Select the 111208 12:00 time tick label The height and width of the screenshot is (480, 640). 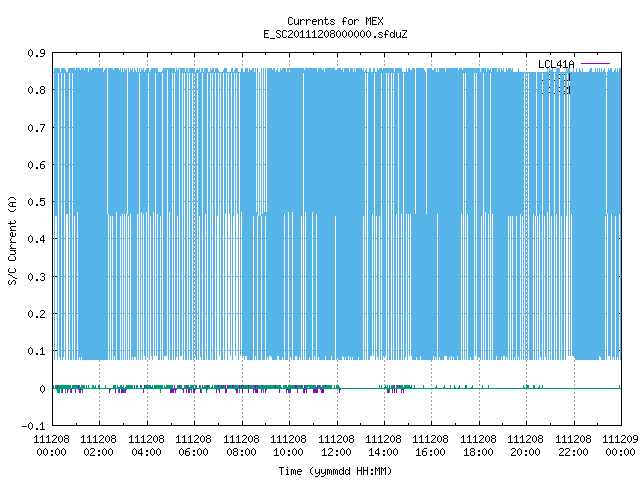click(336, 446)
